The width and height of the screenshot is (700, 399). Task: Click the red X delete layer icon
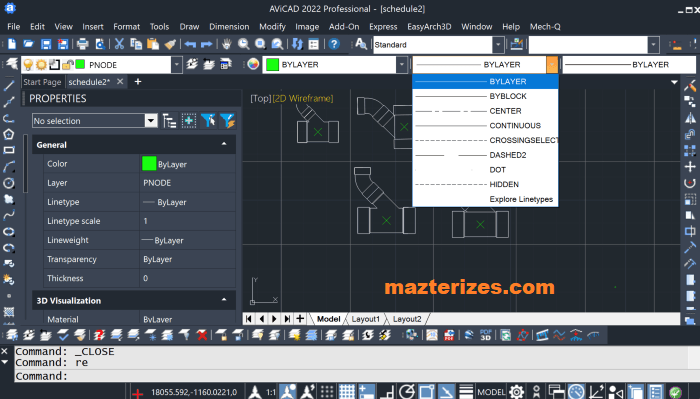[x=202, y=335]
